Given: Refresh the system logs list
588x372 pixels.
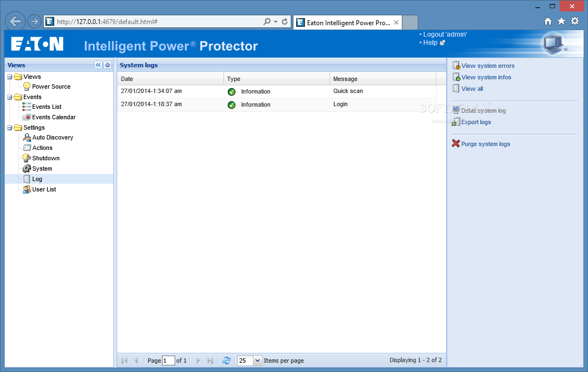Looking at the screenshot, I should (227, 361).
